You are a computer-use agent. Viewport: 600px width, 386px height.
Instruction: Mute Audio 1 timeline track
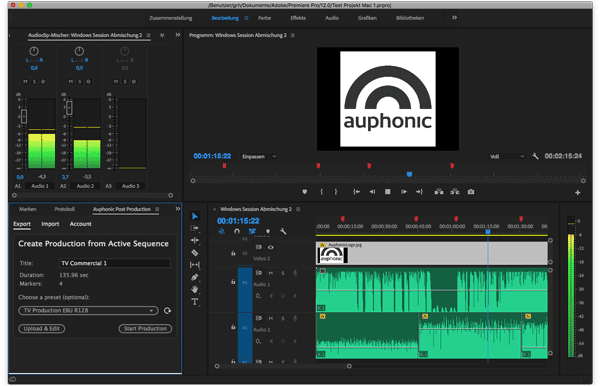point(271,273)
